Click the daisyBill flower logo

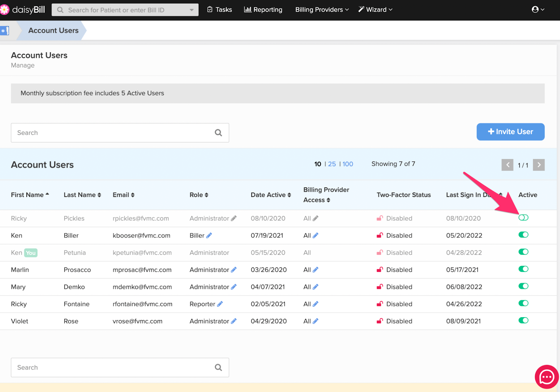[5, 9]
